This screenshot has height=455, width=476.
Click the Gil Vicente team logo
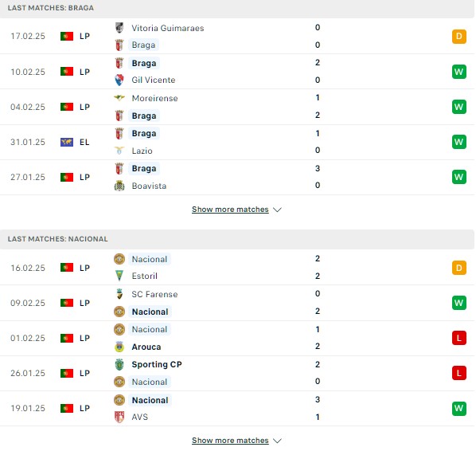click(x=119, y=80)
